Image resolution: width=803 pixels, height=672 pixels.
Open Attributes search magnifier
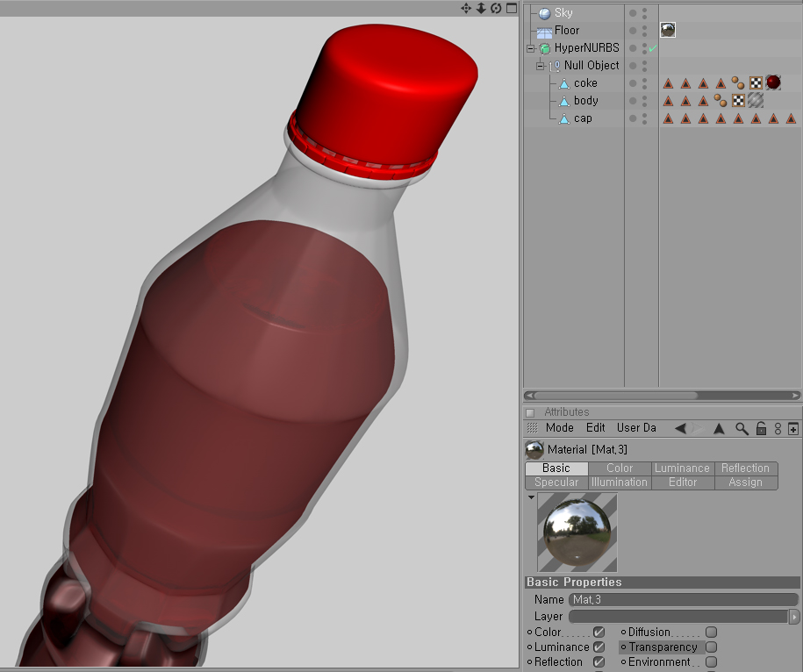point(742,428)
